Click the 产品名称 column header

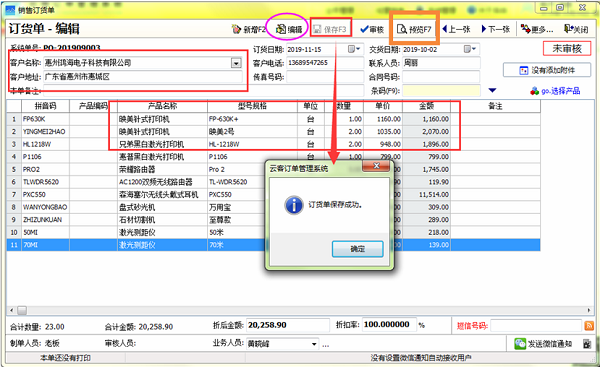click(162, 106)
